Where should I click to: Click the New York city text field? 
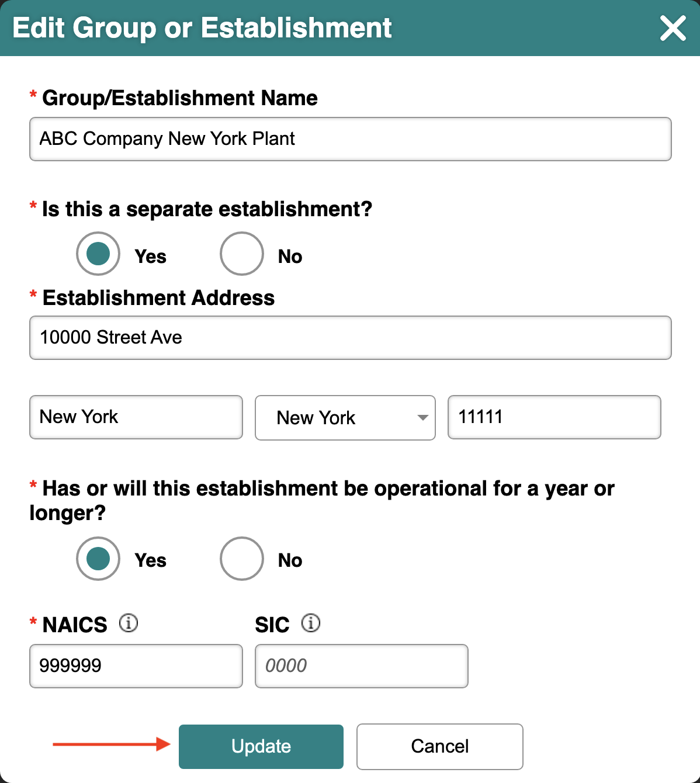[136, 417]
